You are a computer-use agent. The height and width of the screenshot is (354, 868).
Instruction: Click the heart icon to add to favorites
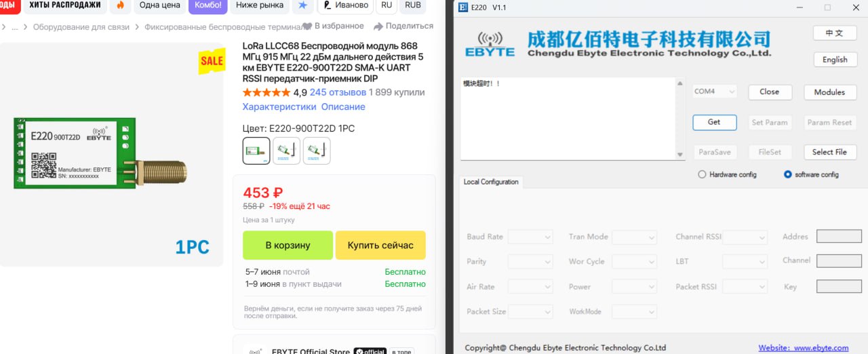point(307,26)
